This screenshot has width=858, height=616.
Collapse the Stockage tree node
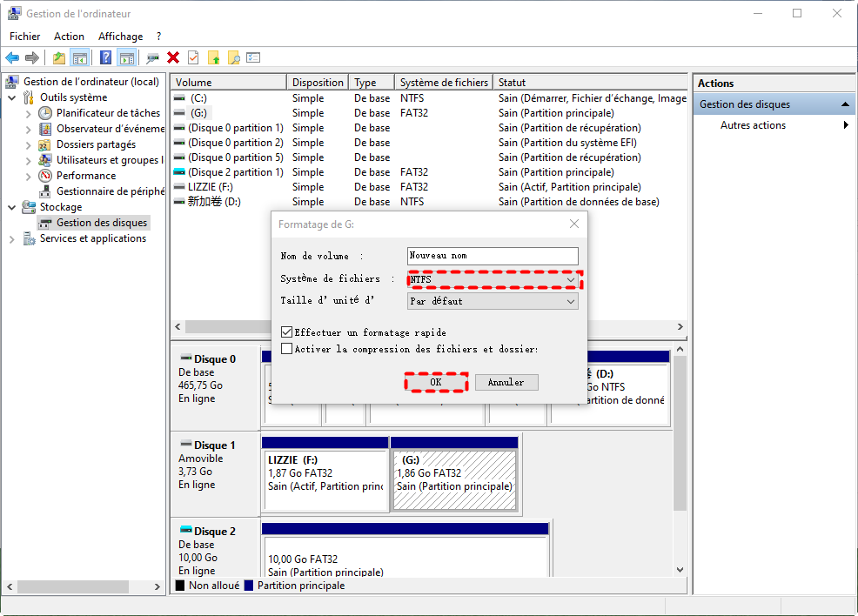(x=12, y=207)
